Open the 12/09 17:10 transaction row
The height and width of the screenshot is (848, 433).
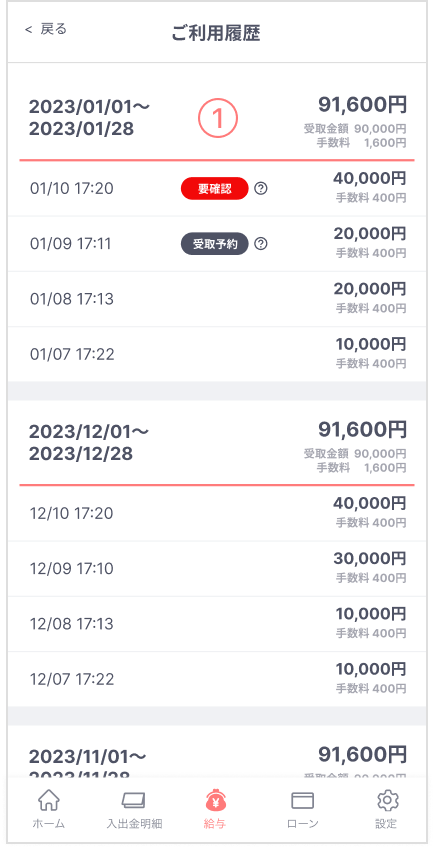coord(217,569)
